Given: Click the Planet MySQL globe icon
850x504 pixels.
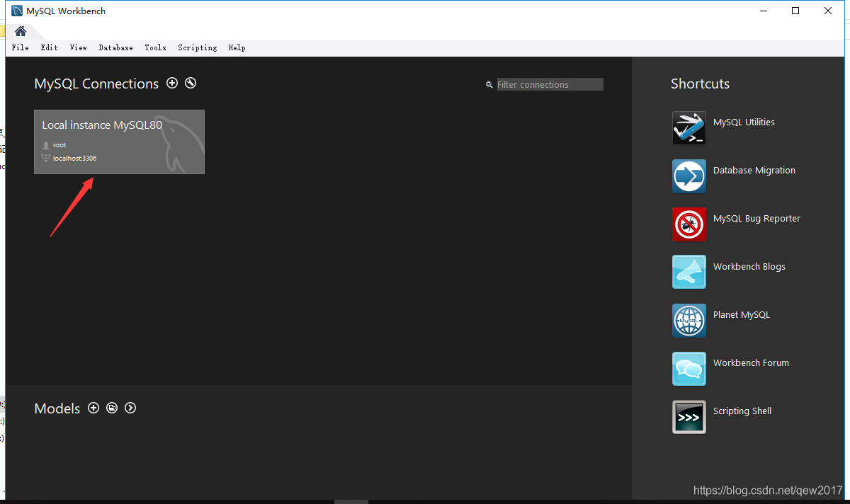Looking at the screenshot, I should pos(689,321).
